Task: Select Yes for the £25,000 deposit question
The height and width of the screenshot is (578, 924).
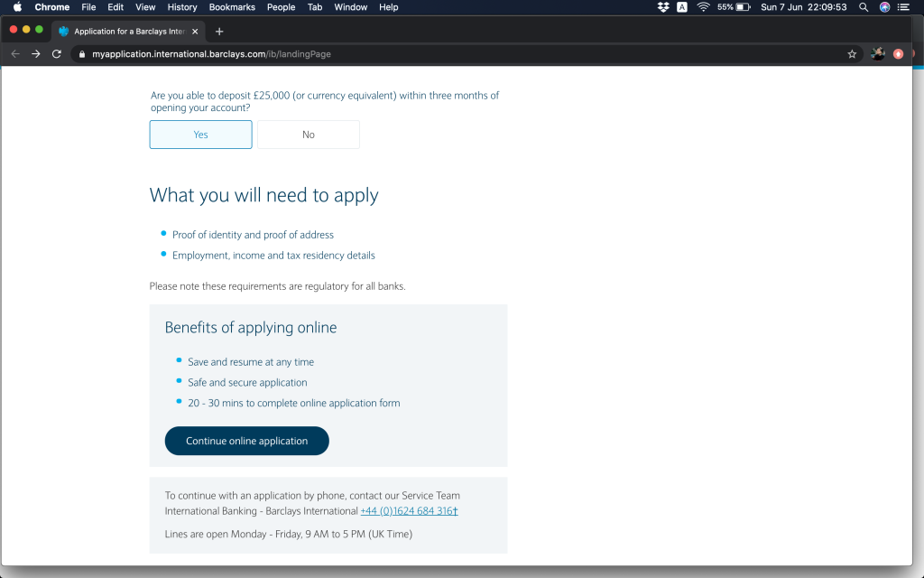Action: (x=200, y=135)
